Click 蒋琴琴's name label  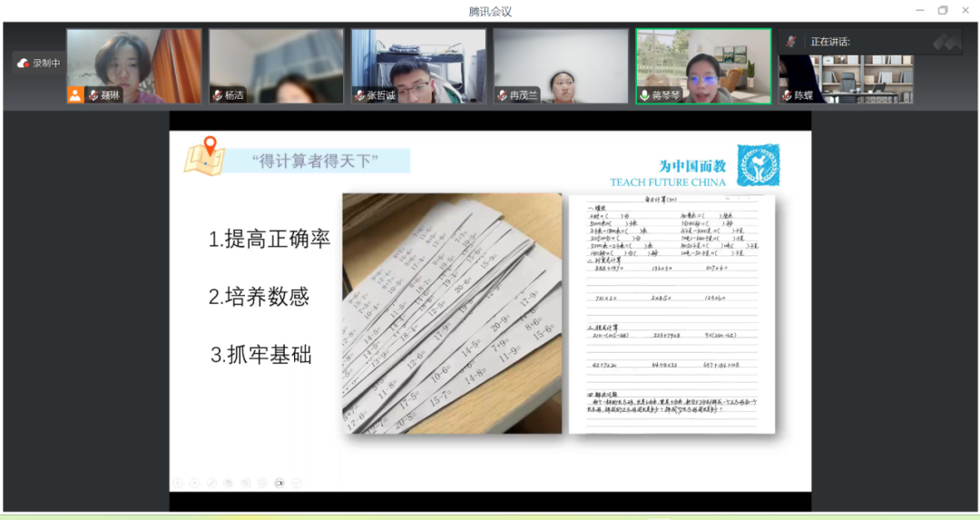pos(666,95)
